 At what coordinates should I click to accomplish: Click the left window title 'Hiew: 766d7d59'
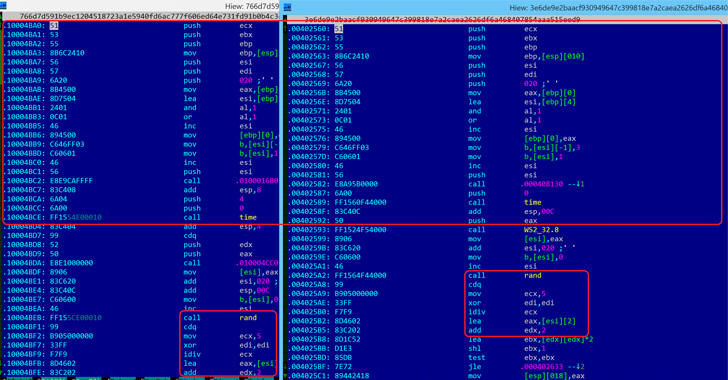point(252,7)
